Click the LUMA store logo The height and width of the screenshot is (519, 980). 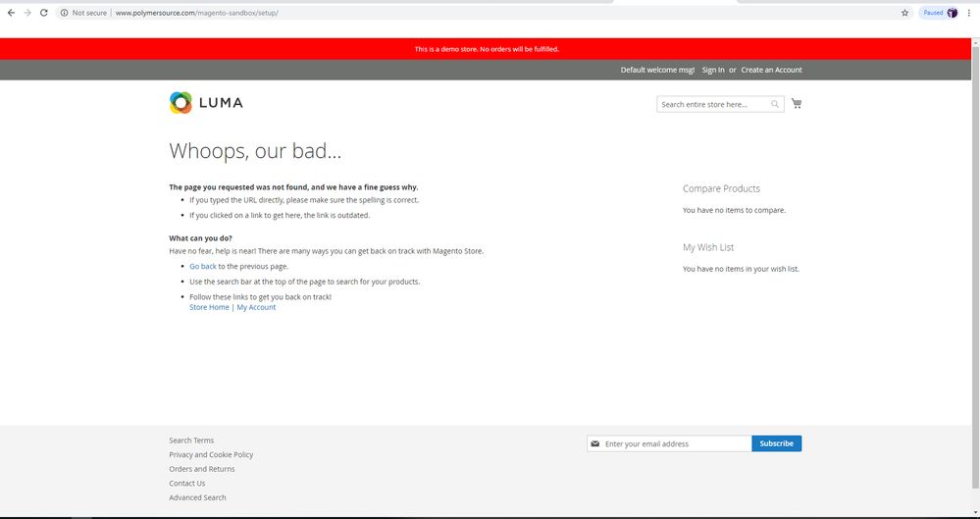tap(206, 103)
